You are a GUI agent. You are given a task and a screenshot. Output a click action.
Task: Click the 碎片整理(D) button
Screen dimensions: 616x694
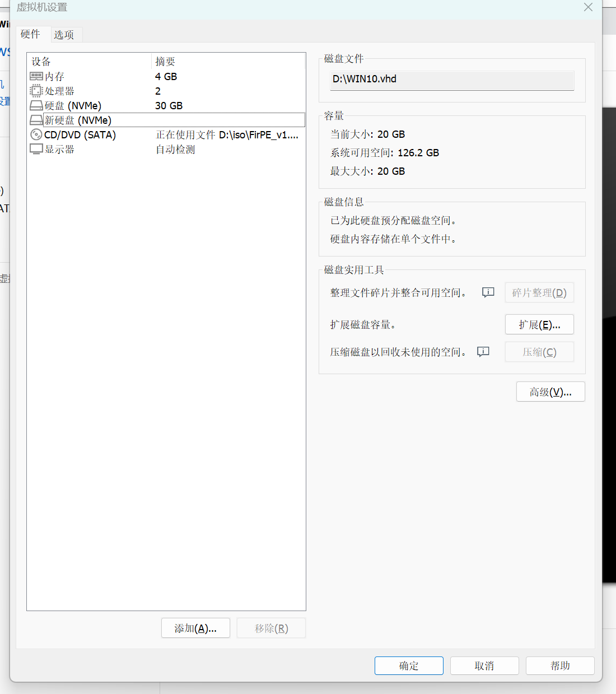539,292
